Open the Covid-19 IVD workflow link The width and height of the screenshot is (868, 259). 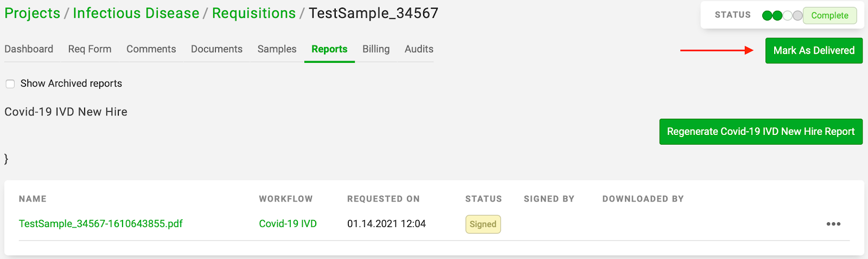(x=288, y=224)
